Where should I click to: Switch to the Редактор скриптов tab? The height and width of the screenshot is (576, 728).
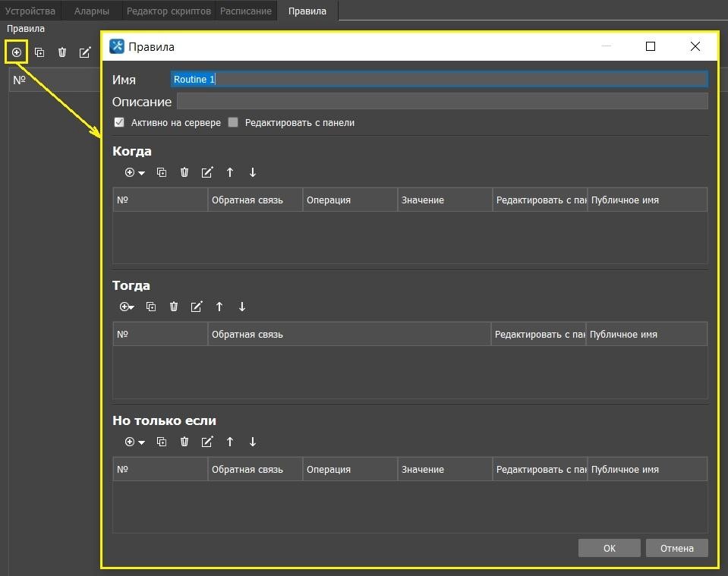point(169,11)
